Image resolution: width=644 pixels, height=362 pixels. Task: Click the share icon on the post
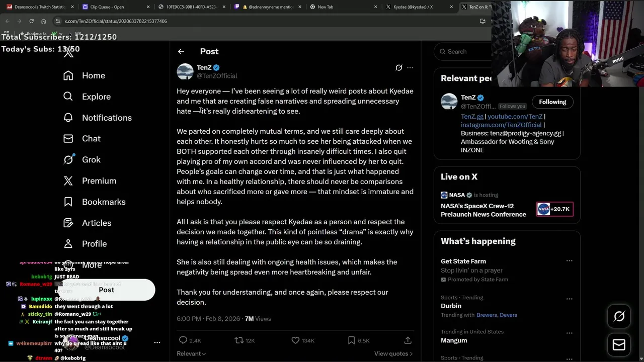click(x=408, y=340)
